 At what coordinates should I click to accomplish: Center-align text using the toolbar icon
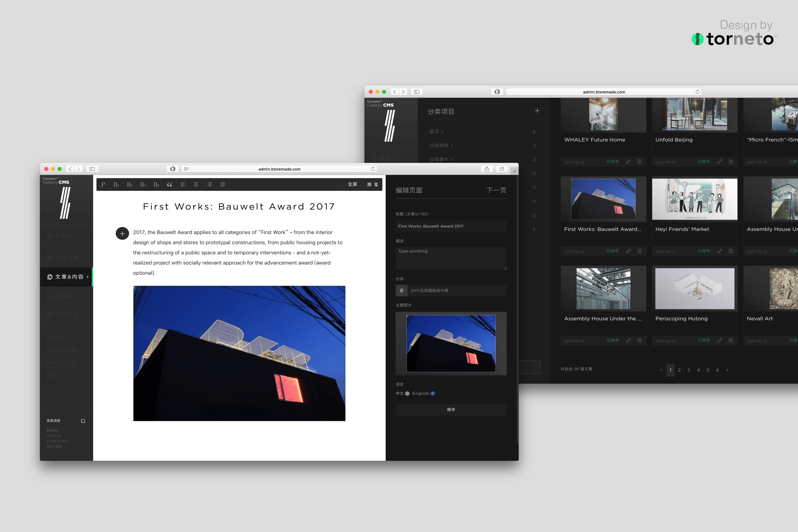pos(196,185)
